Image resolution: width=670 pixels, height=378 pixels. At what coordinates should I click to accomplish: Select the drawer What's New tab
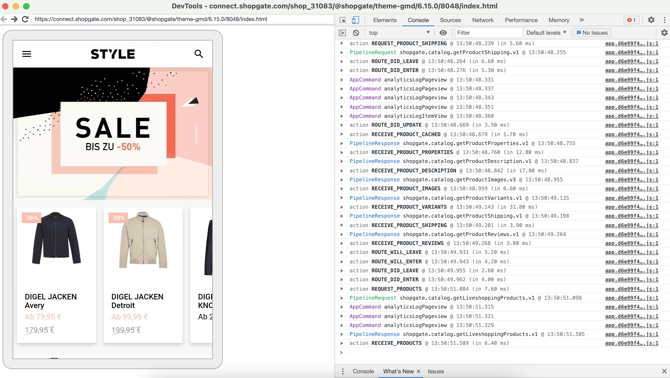point(398,371)
